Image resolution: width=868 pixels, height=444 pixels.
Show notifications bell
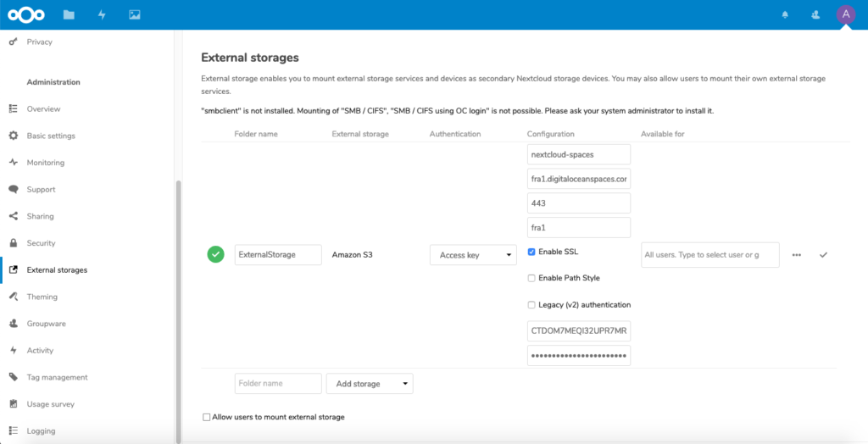tap(785, 15)
